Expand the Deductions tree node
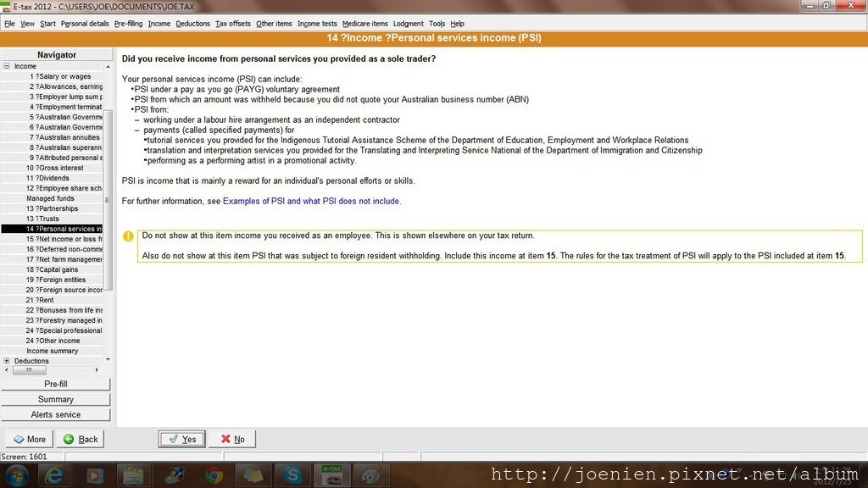868x488 pixels. 7,361
